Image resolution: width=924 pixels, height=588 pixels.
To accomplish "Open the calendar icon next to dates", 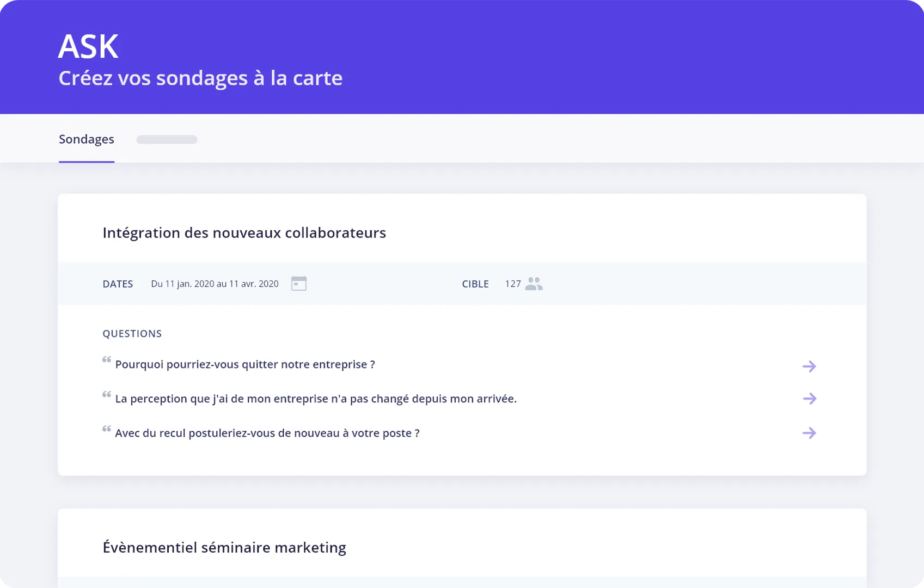I will click(299, 283).
